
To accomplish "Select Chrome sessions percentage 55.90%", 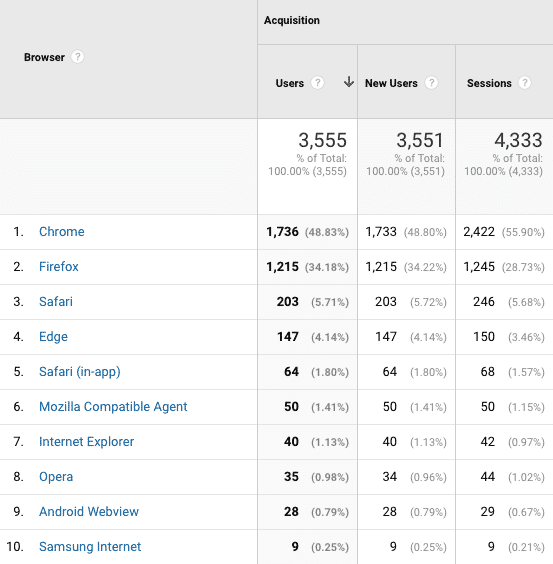I will click(523, 232).
